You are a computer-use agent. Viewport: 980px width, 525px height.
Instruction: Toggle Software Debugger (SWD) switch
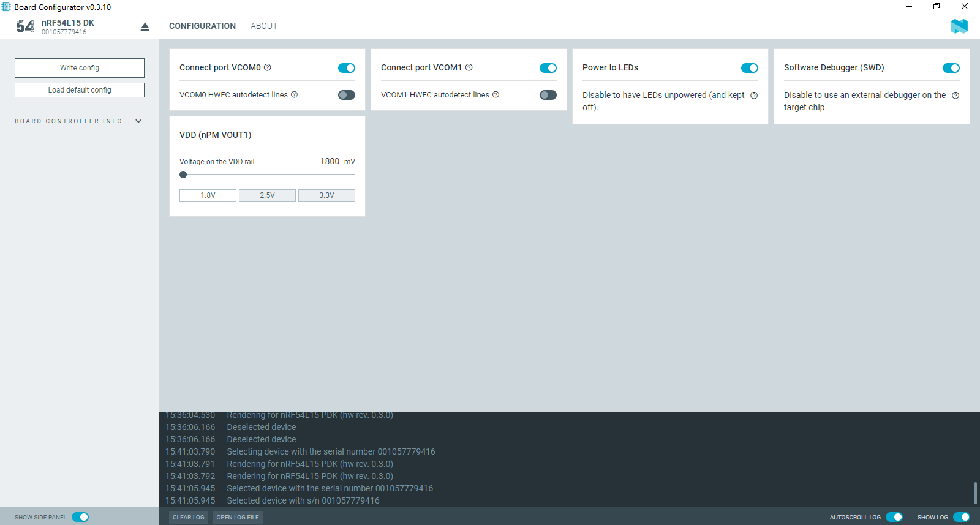(x=951, y=68)
